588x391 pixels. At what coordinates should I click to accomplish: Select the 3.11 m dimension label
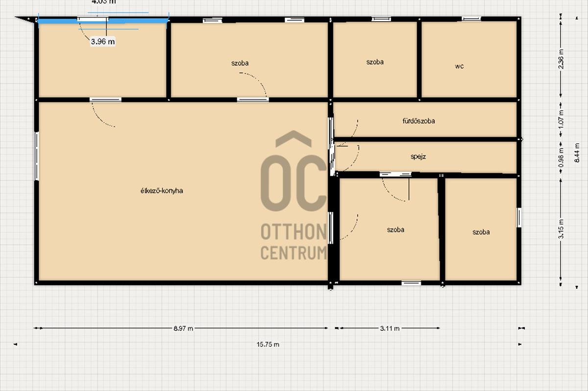pos(390,328)
